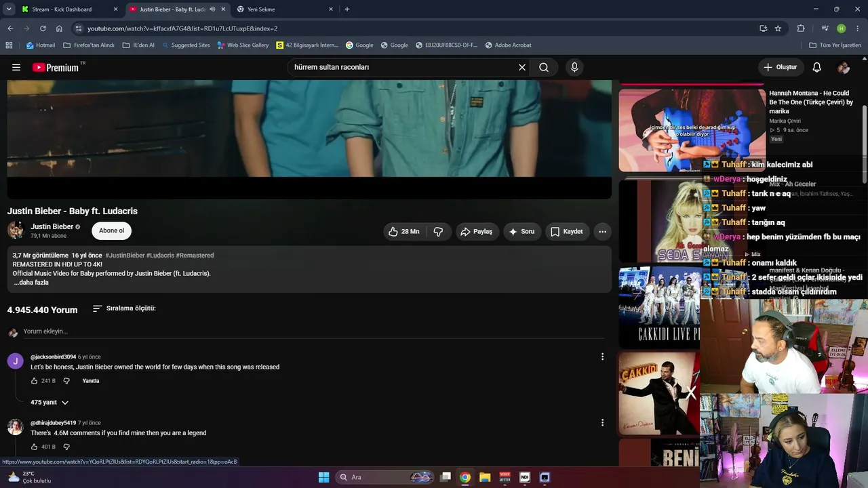Open the YouTube account avatar menu
Image resolution: width=868 pixels, height=488 pixels.
844,67
